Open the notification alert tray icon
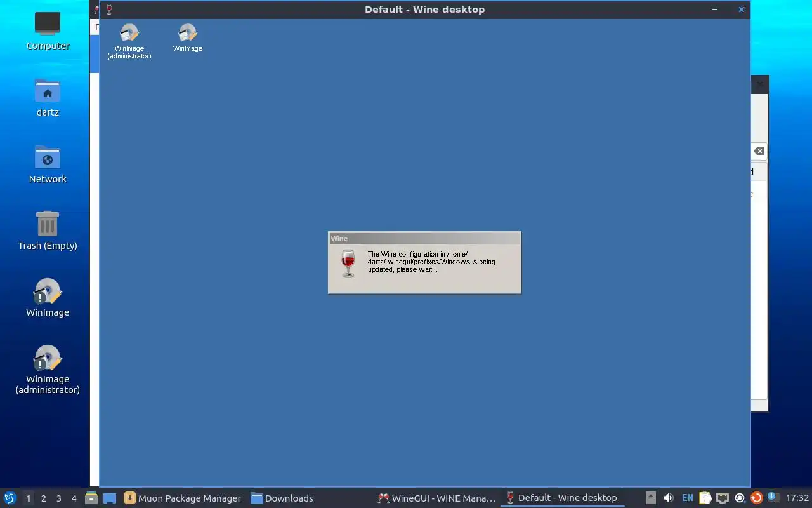Screen dimensions: 812x508 coord(772,497)
